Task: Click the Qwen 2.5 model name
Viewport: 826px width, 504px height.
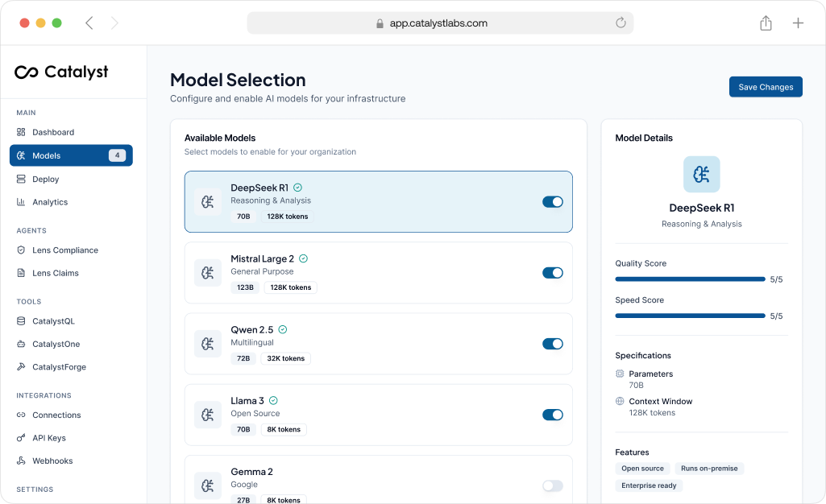Action: pyautogui.click(x=251, y=330)
